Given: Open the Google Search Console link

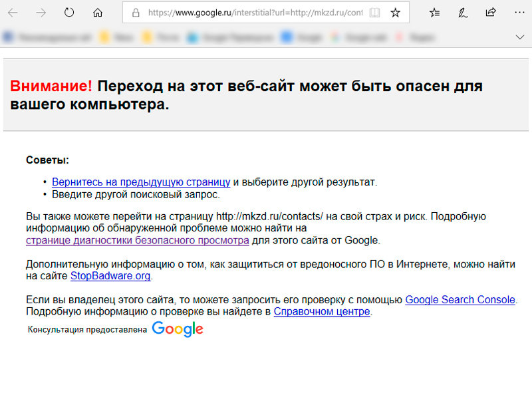Looking at the screenshot, I should click(x=460, y=299).
